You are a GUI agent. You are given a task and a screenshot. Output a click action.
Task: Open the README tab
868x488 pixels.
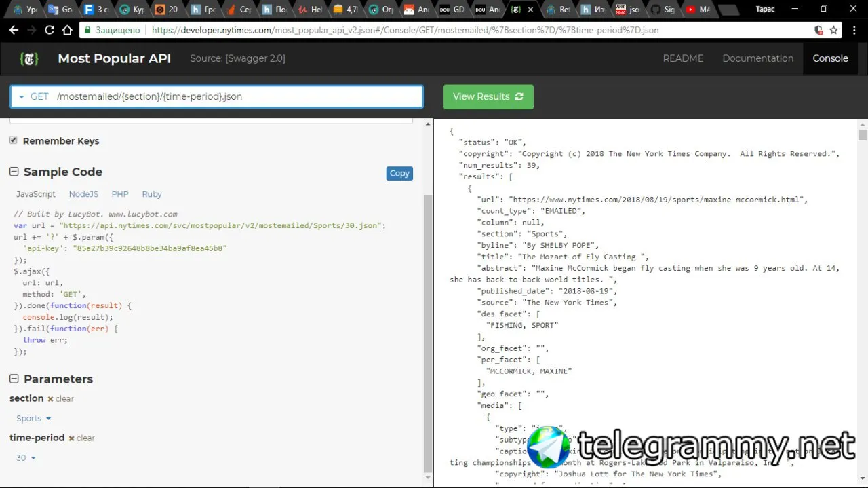pyautogui.click(x=683, y=58)
